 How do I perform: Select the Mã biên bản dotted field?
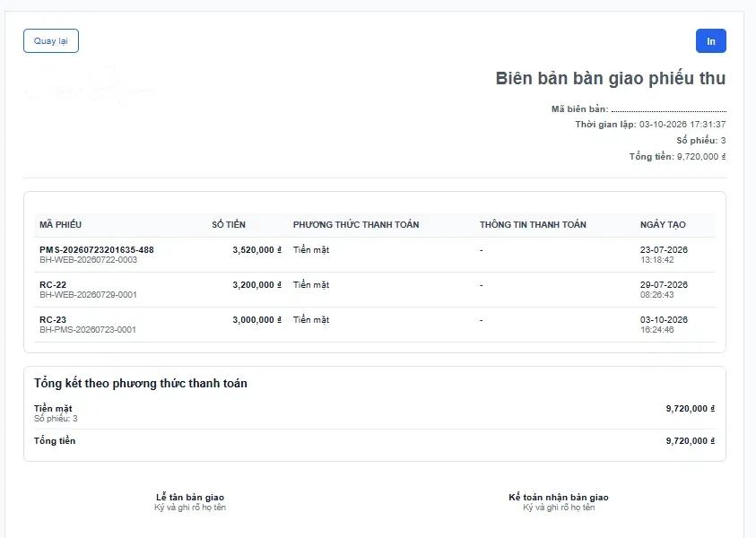(669, 109)
